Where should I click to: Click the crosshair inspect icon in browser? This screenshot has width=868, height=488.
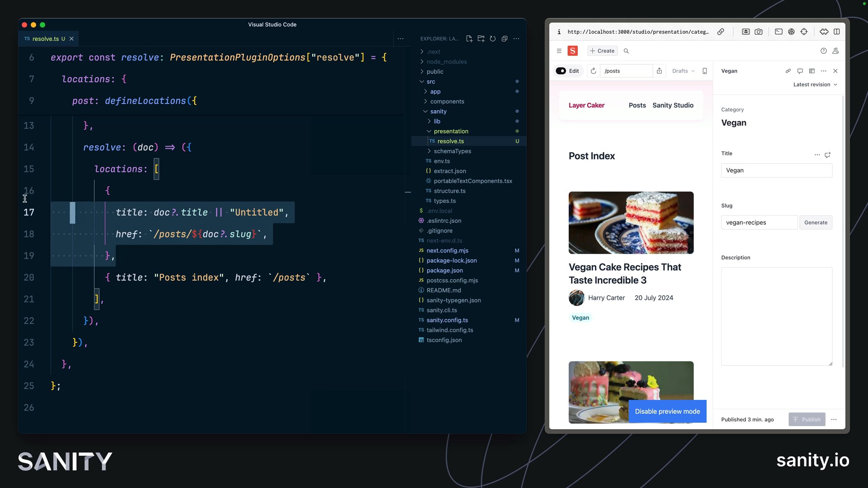804,32
